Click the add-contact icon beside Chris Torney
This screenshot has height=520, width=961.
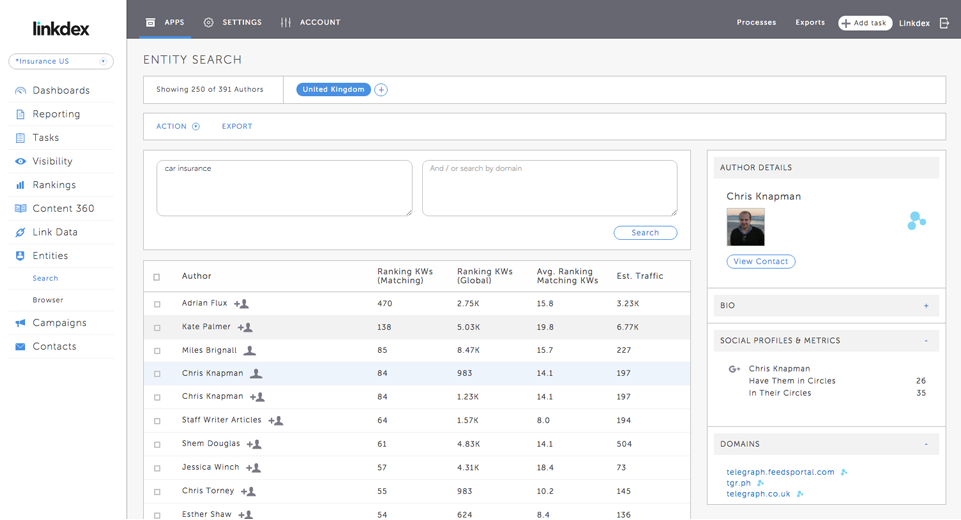(x=248, y=491)
